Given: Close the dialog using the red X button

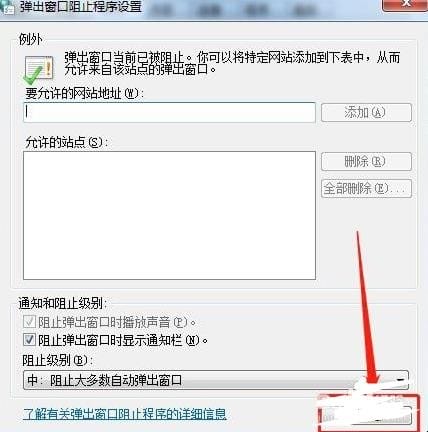Looking at the screenshot, I should coord(405,5).
